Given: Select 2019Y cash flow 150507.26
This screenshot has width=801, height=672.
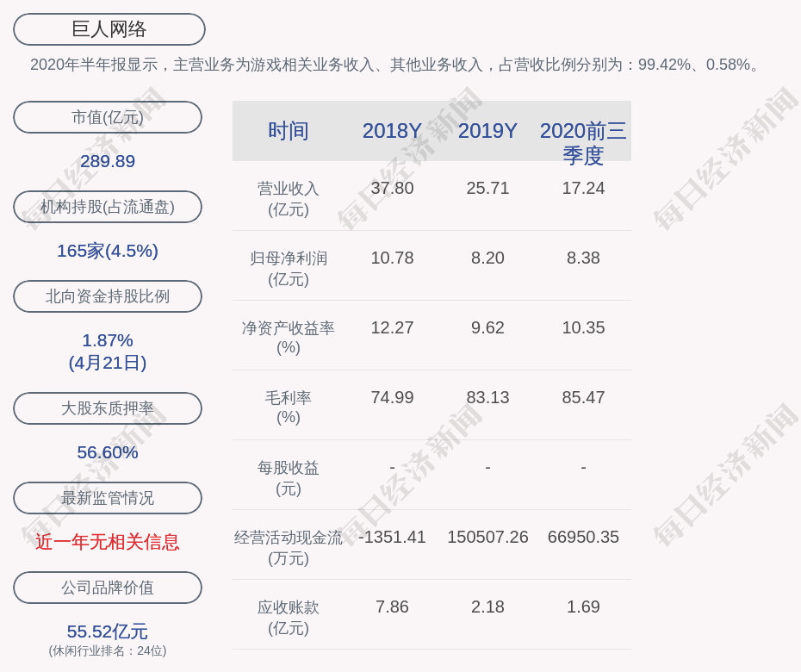Looking at the screenshot, I should 487,537.
